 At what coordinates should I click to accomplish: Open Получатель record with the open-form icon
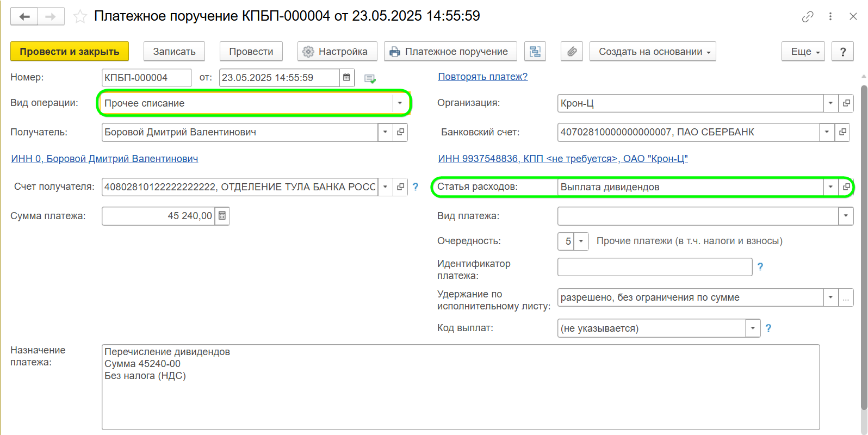click(400, 132)
